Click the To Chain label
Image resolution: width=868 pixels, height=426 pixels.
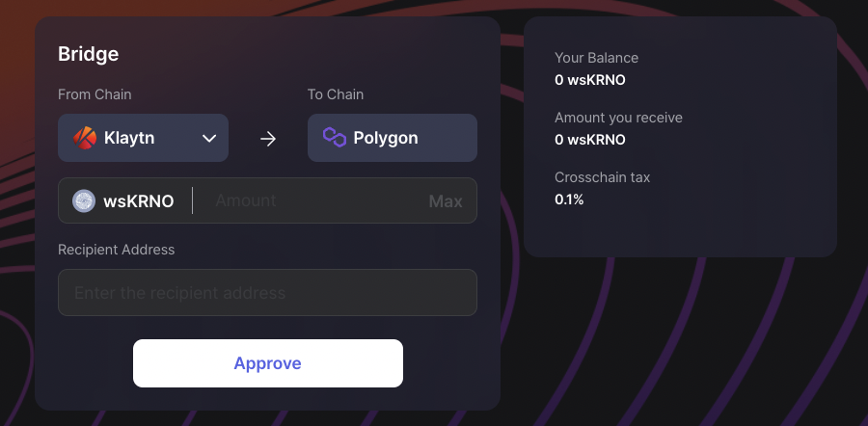pos(336,94)
